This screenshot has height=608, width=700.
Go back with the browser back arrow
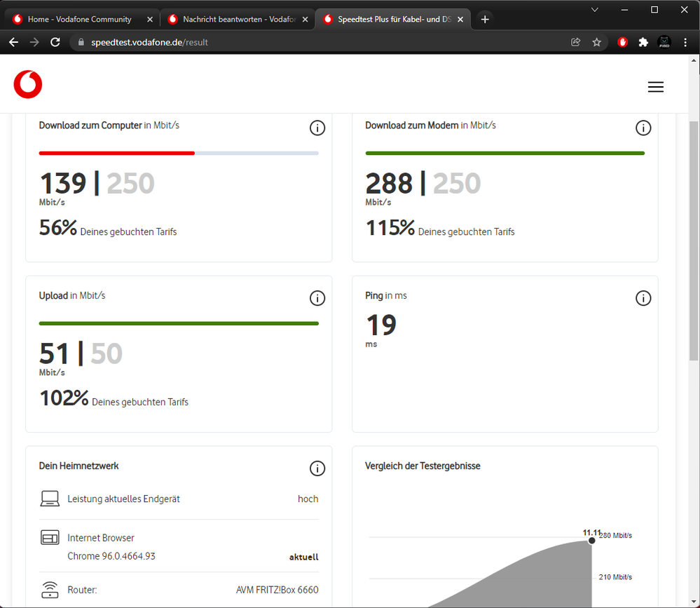[x=14, y=42]
